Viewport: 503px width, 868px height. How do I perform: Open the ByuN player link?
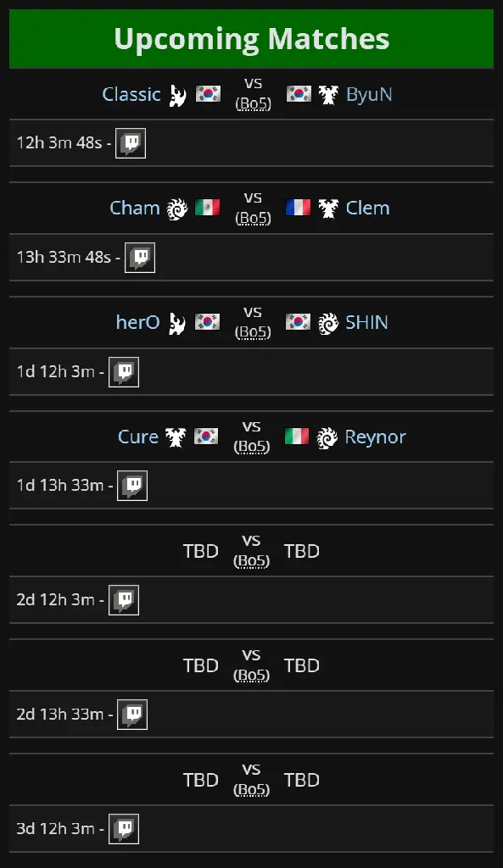coord(369,94)
